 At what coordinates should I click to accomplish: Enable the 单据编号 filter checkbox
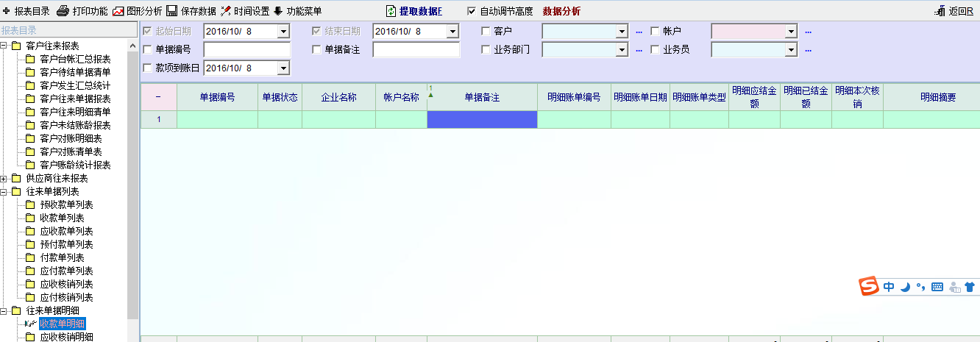pos(147,49)
